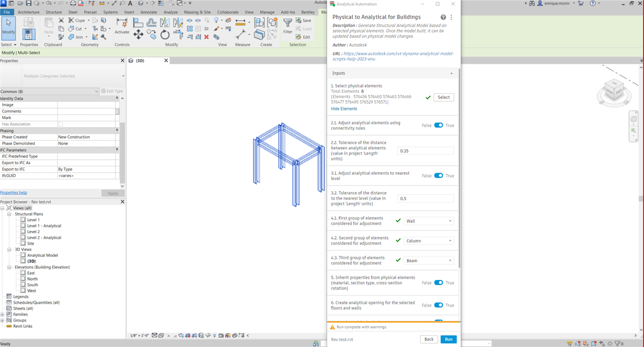
Task: Switch to the Structure ribbon tab
Action: [x=54, y=12]
